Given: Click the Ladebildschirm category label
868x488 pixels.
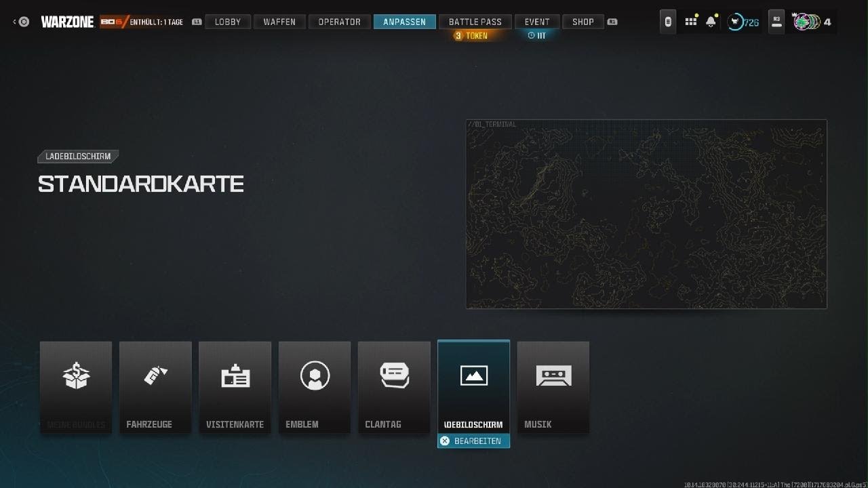Looking at the screenshot, I should 78,157.
